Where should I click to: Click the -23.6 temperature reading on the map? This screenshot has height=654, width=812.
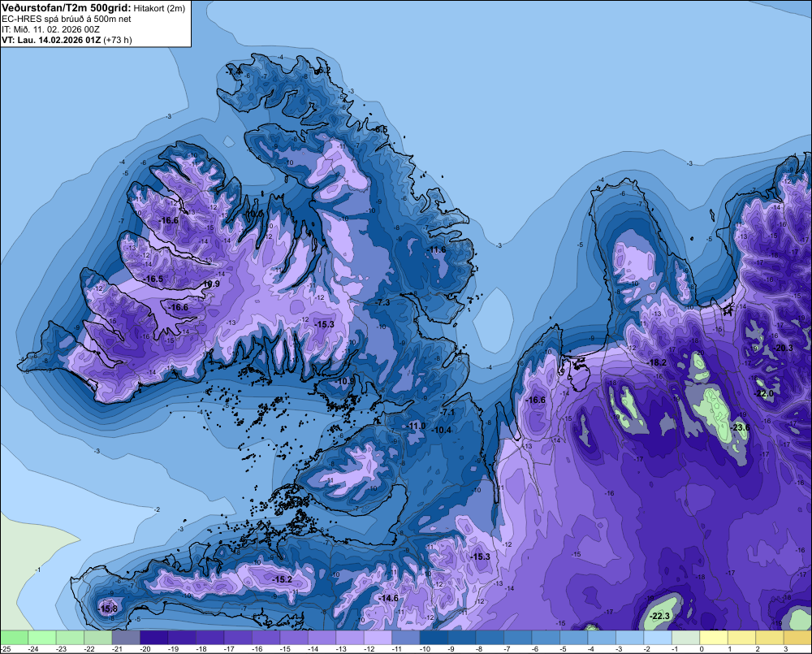pos(740,427)
